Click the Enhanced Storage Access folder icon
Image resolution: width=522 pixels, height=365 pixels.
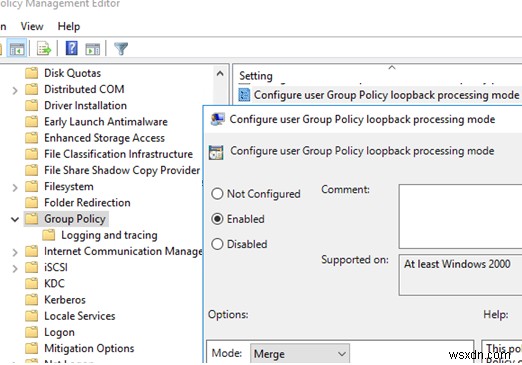32,138
